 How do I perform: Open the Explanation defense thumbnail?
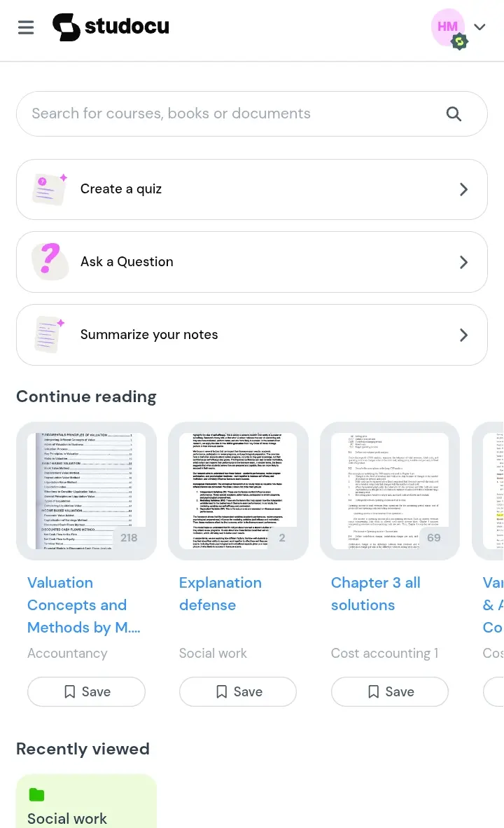(x=238, y=490)
